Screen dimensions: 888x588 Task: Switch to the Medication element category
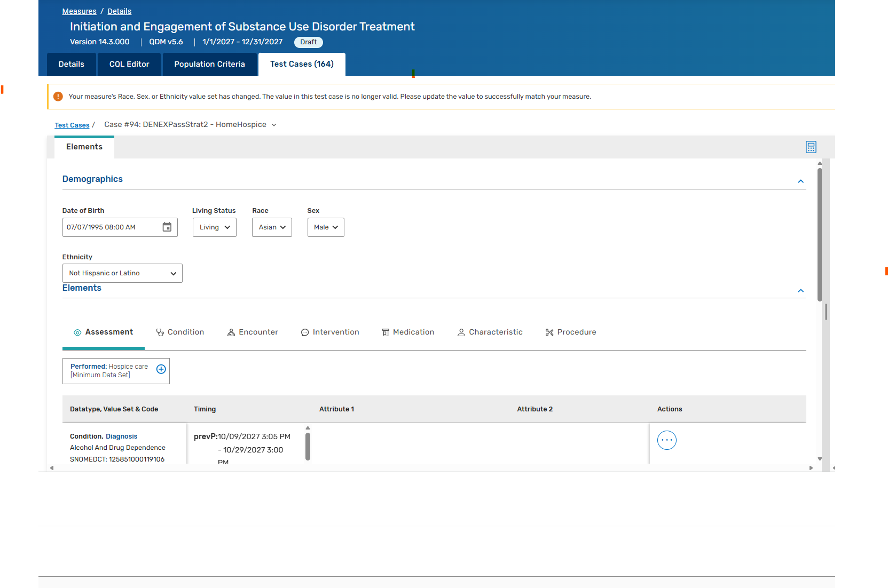[x=408, y=332]
